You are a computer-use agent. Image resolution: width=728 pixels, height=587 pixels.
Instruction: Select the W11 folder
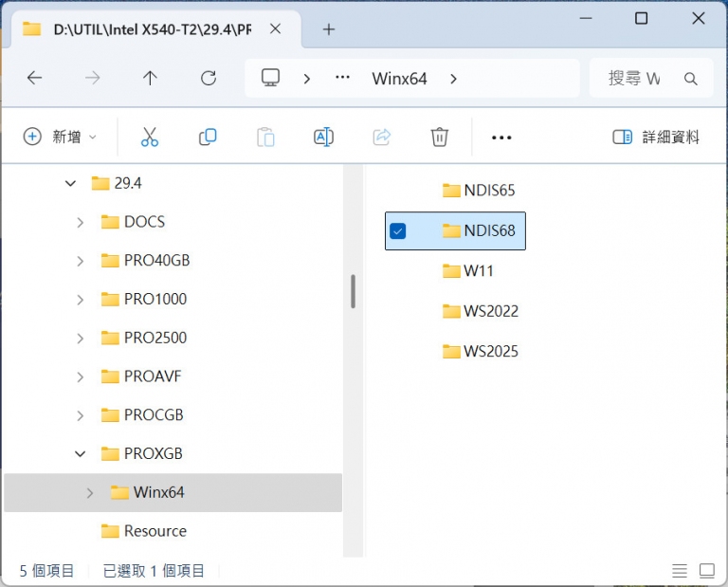pos(467,271)
